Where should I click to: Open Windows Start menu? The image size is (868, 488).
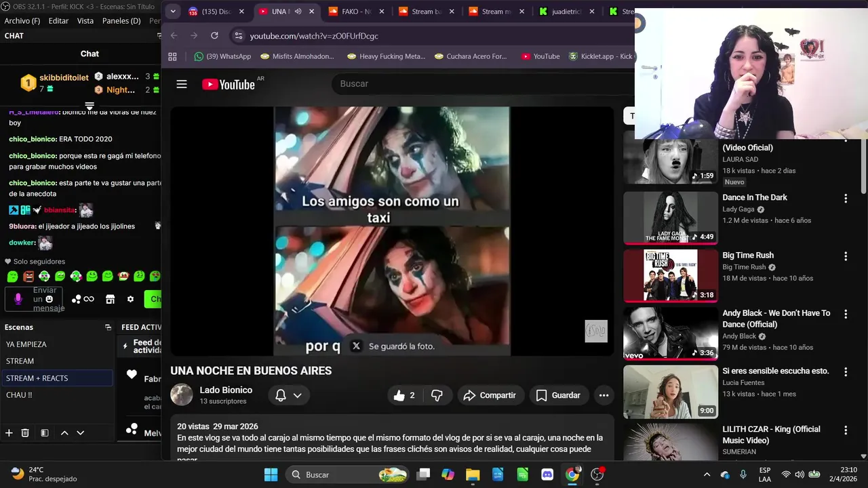271,474
